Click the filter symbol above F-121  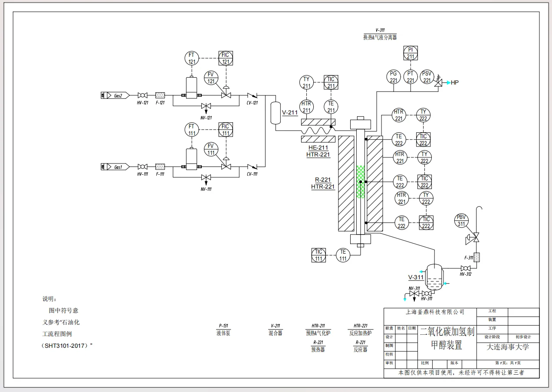pos(160,95)
